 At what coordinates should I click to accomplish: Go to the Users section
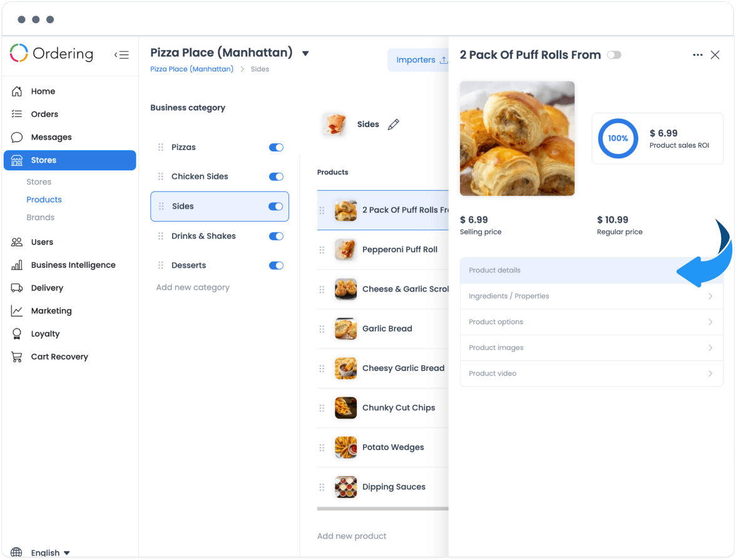(42, 242)
